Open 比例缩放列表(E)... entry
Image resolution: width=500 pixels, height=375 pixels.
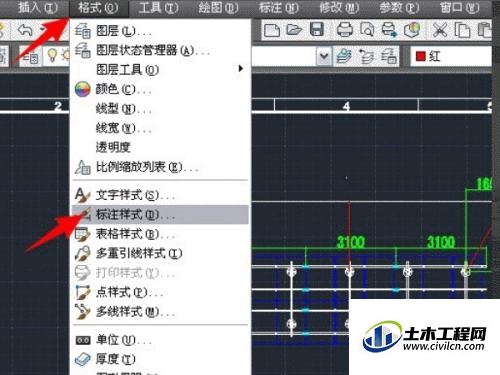tap(160, 167)
